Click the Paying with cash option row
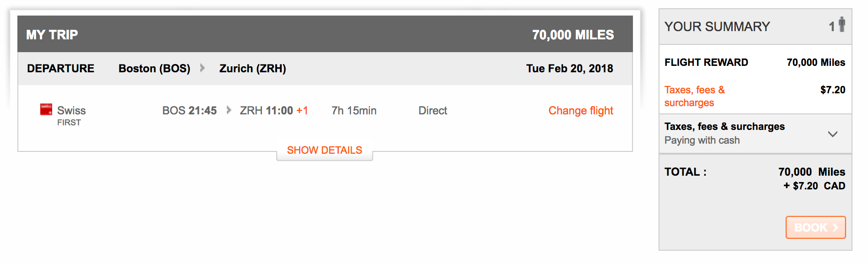Viewport: 868px width, 269px height. (702, 140)
